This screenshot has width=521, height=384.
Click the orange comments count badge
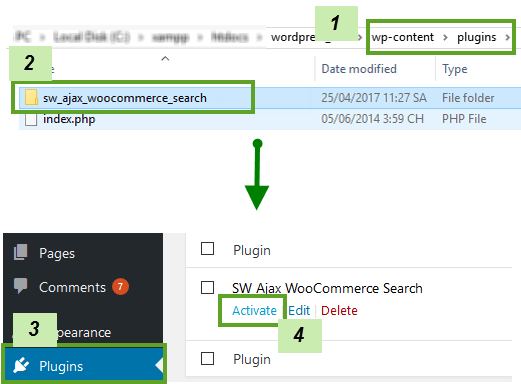[x=120, y=286]
